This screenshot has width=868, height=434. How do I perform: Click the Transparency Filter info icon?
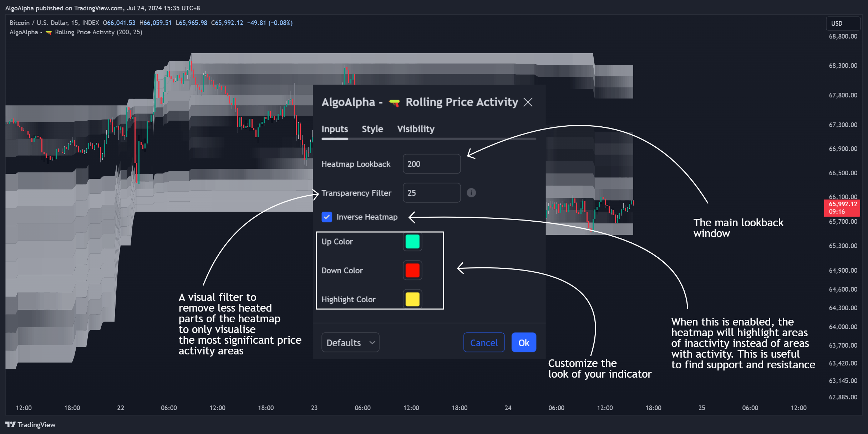click(x=471, y=193)
